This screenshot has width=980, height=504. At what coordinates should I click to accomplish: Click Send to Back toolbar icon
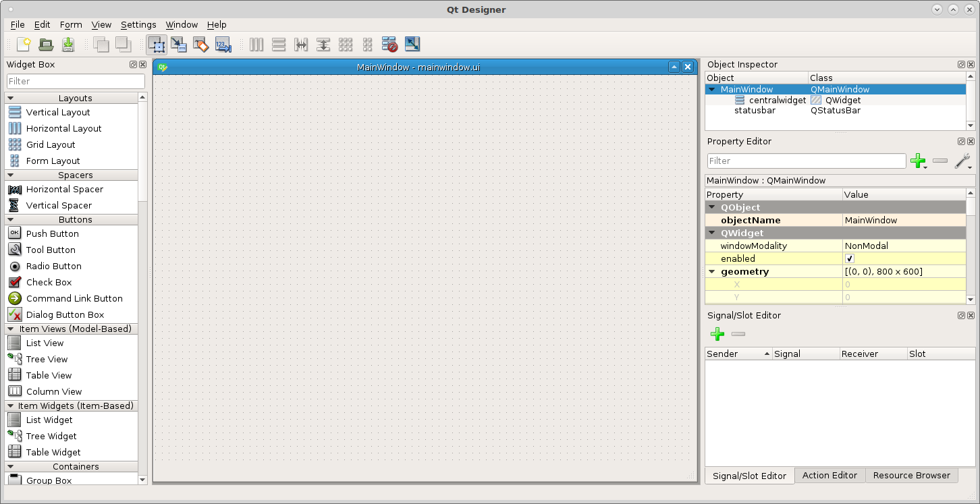[101, 45]
